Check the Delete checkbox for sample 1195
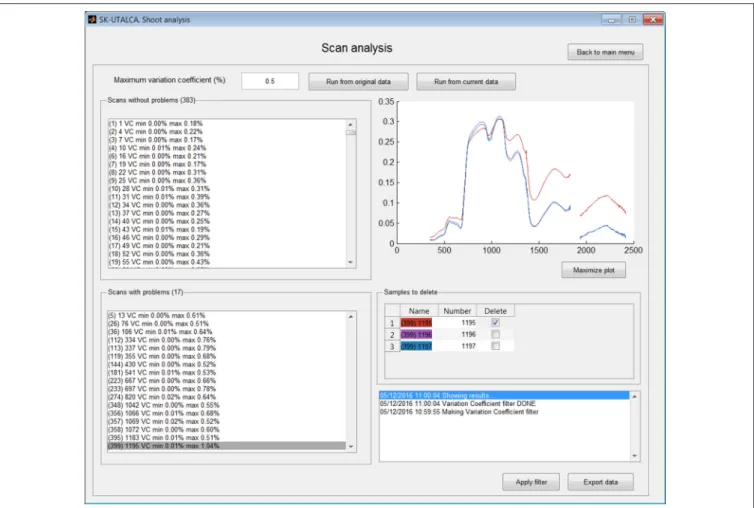Viewport: 754px width, 508px height. (495, 323)
